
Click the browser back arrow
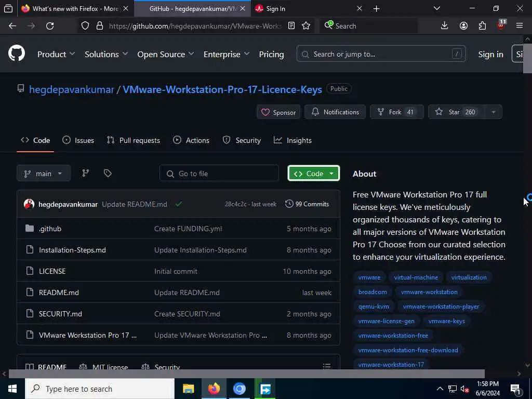pyautogui.click(x=12, y=26)
